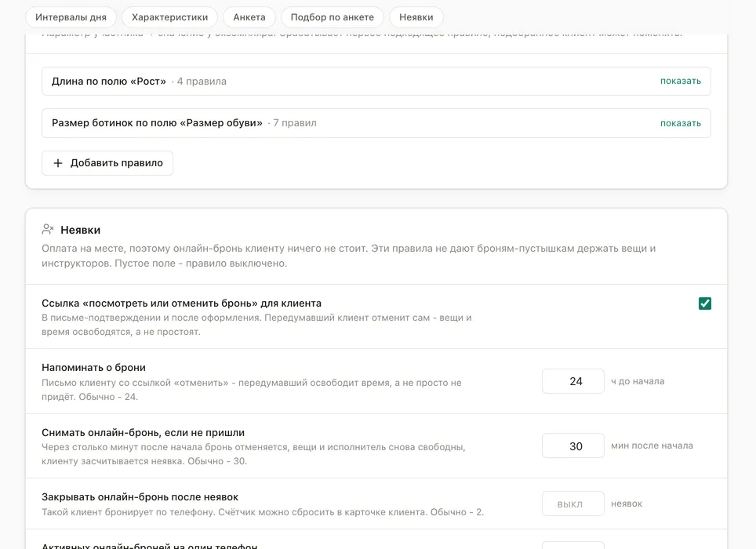Show rules for «Размер ботинок»
This screenshot has height=549, width=756.
[680, 123]
